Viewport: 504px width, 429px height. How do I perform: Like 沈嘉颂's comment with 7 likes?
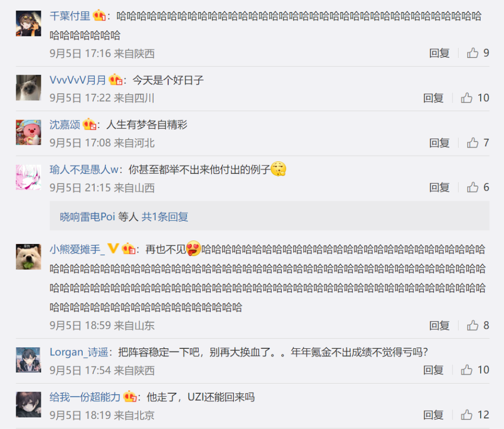[478, 143]
